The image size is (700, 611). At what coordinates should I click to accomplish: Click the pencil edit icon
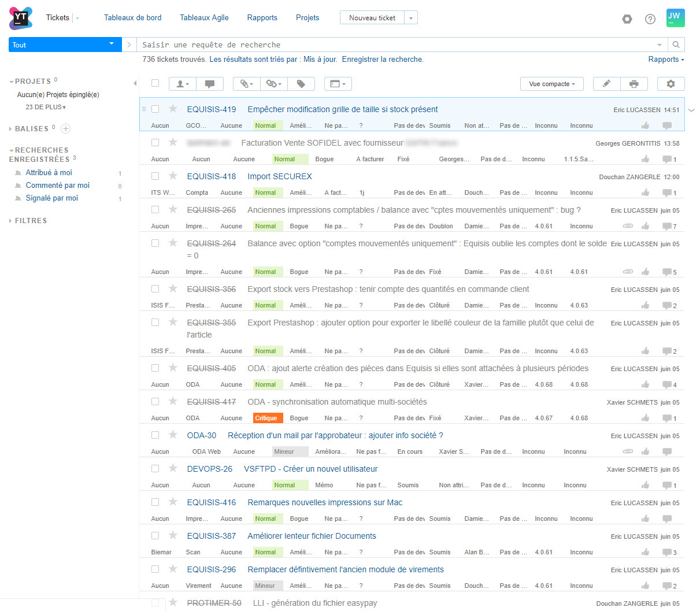tap(606, 84)
